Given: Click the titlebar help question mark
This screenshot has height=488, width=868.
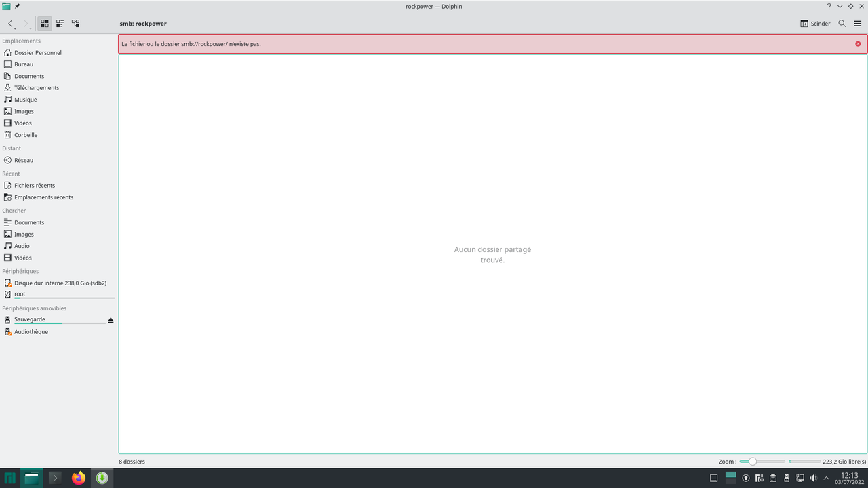Looking at the screenshot, I should (x=829, y=6).
